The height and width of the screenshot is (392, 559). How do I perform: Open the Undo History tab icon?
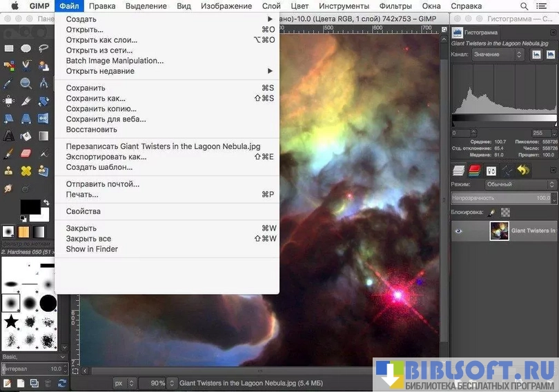[x=523, y=170]
